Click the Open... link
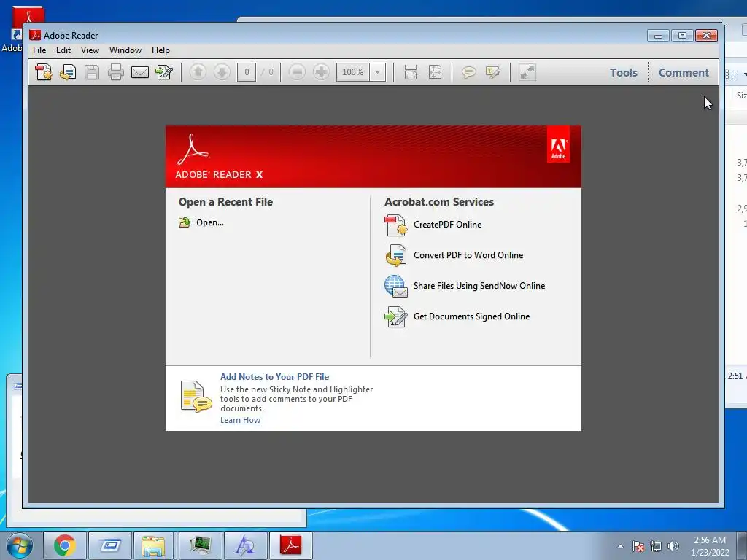The image size is (747, 560). [x=210, y=222]
